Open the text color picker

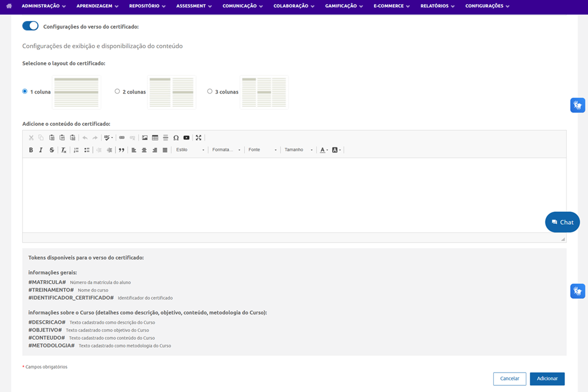pyautogui.click(x=324, y=150)
